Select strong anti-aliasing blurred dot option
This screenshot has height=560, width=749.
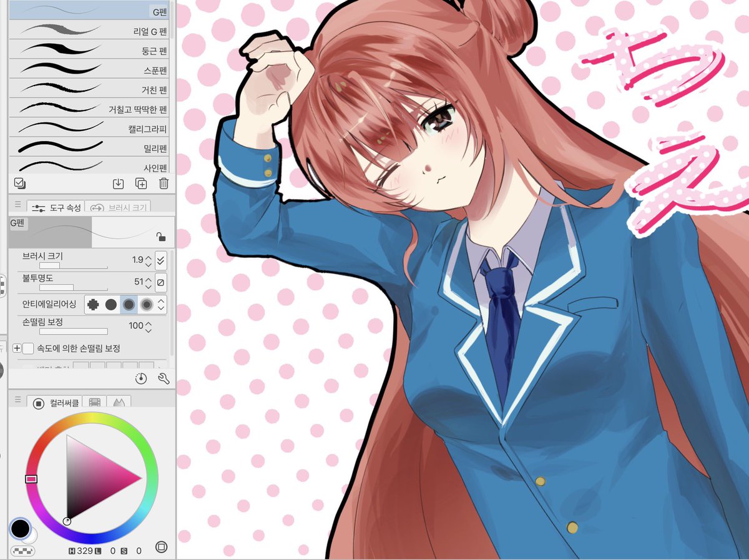coord(147,305)
